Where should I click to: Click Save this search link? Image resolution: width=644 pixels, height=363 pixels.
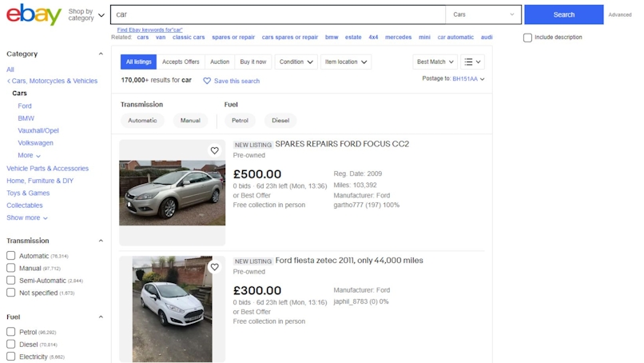[x=237, y=81]
